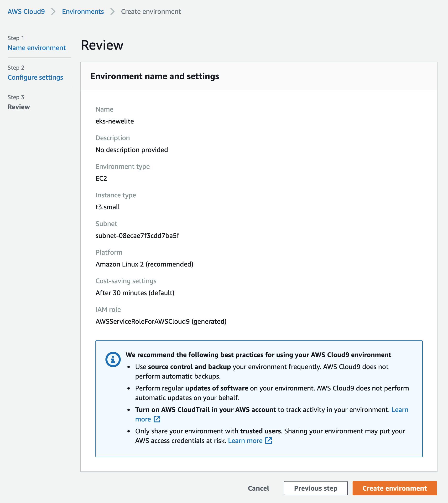The image size is (448, 503).
Task: Open the AWS Cloud9 breadcrumb link
Action: coord(26,12)
